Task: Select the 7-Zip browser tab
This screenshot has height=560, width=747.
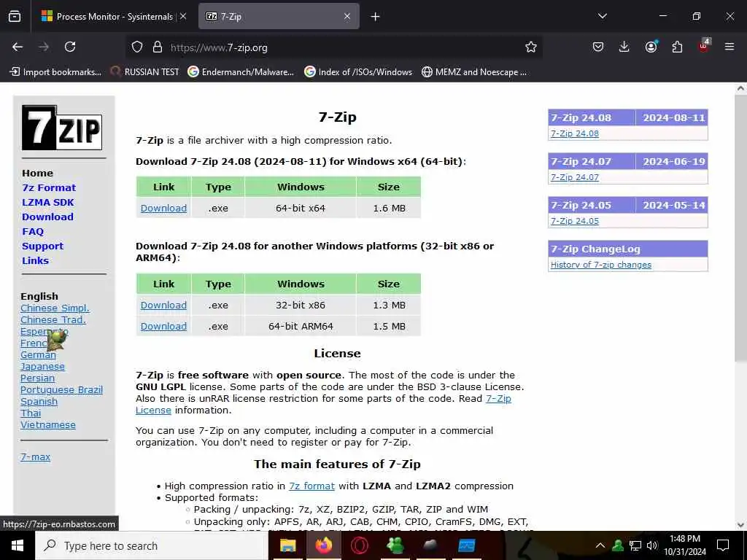Action: pos(279,16)
